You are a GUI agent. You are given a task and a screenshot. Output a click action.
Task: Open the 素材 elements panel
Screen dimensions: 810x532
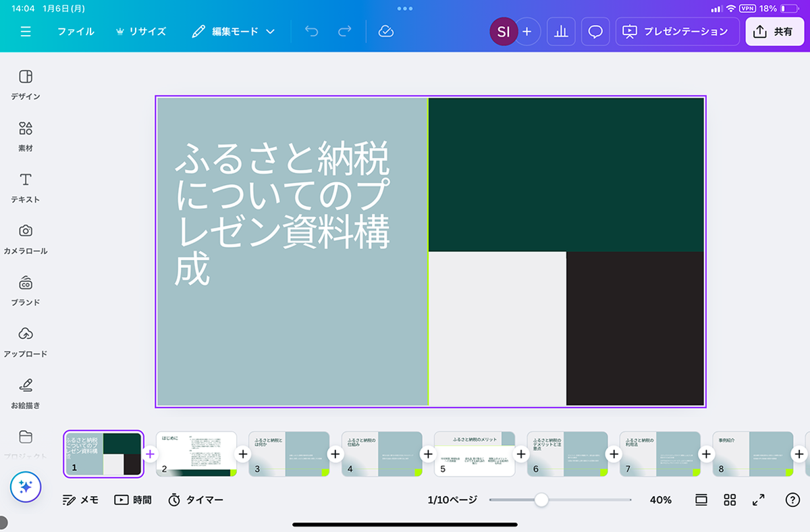coord(26,136)
